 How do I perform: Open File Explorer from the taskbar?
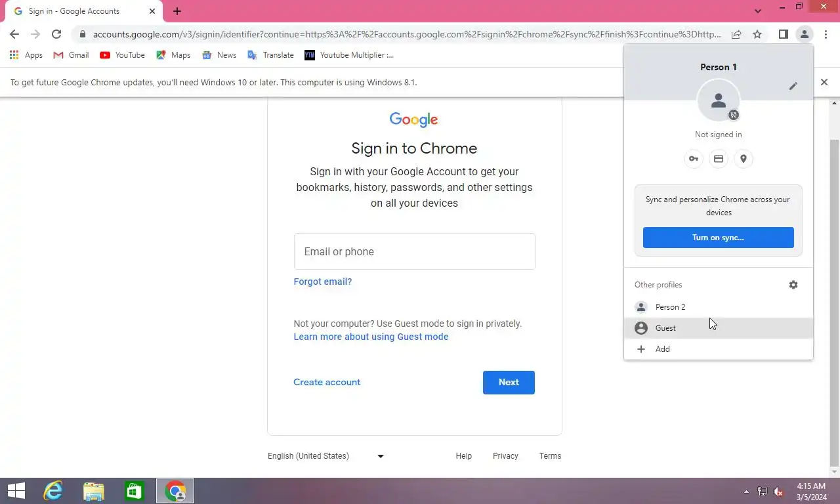94,491
